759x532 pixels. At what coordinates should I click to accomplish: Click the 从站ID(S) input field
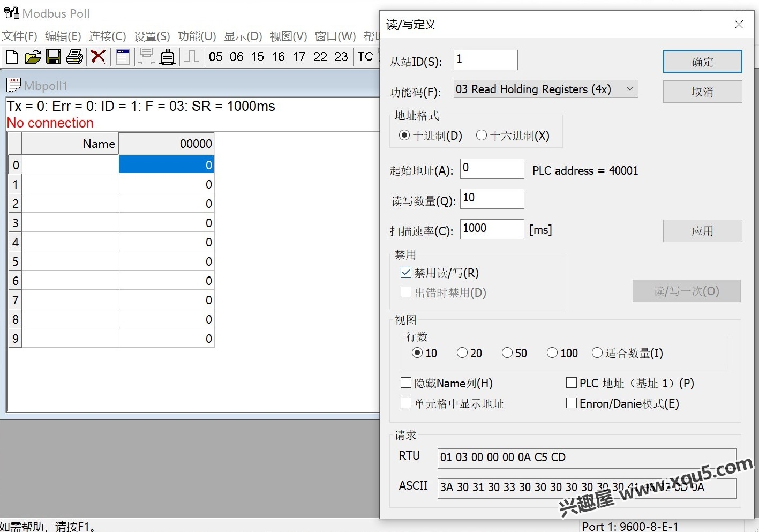coord(486,59)
